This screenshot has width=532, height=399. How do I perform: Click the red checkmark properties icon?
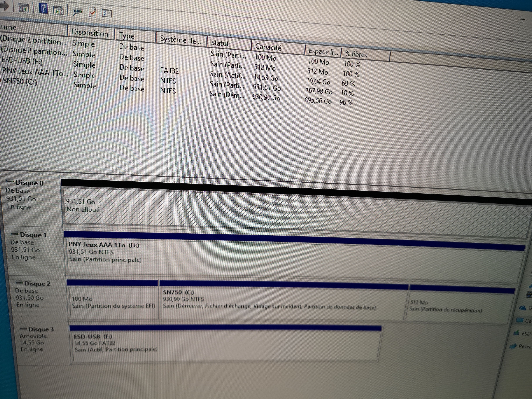tap(93, 12)
